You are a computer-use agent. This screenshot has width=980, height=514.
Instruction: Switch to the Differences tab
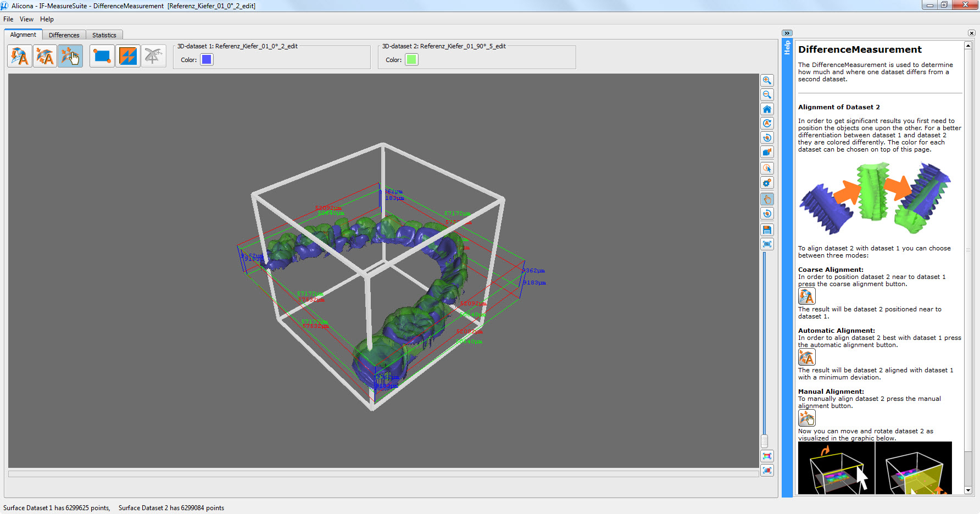pyautogui.click(x=64, y=35)
